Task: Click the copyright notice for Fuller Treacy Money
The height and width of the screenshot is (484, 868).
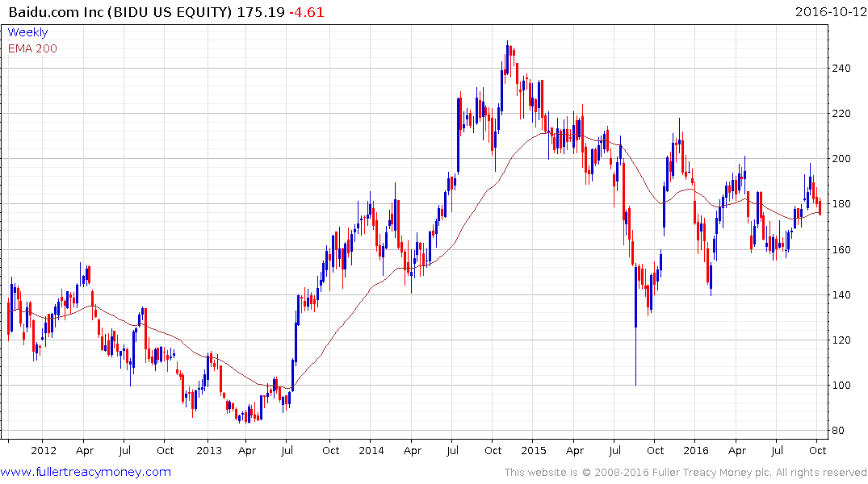Action: click(686, 473)
